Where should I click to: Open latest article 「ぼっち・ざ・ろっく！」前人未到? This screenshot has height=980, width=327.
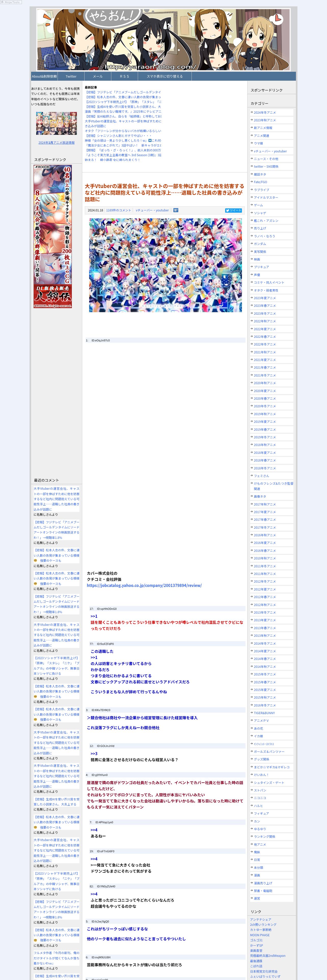(123, 150)
